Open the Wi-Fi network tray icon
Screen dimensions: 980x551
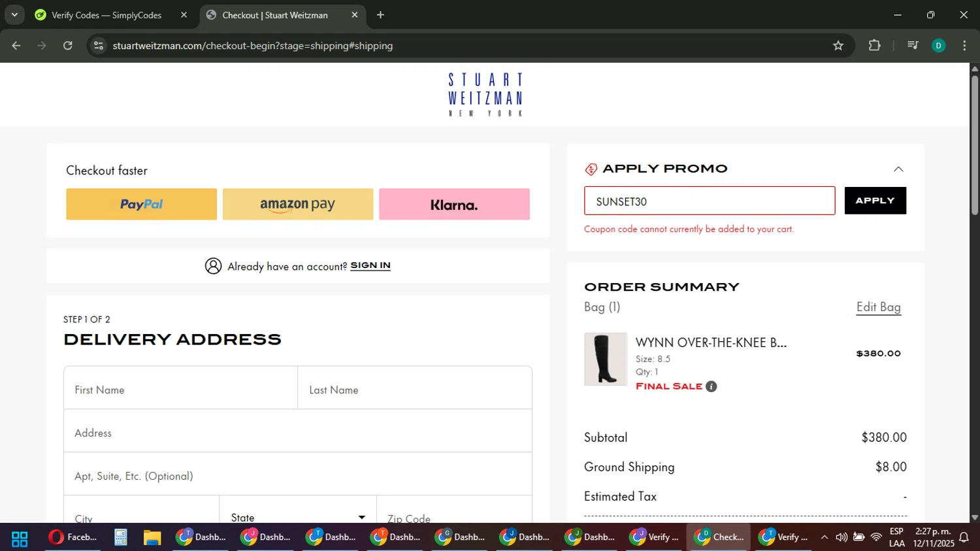[876, 537]
